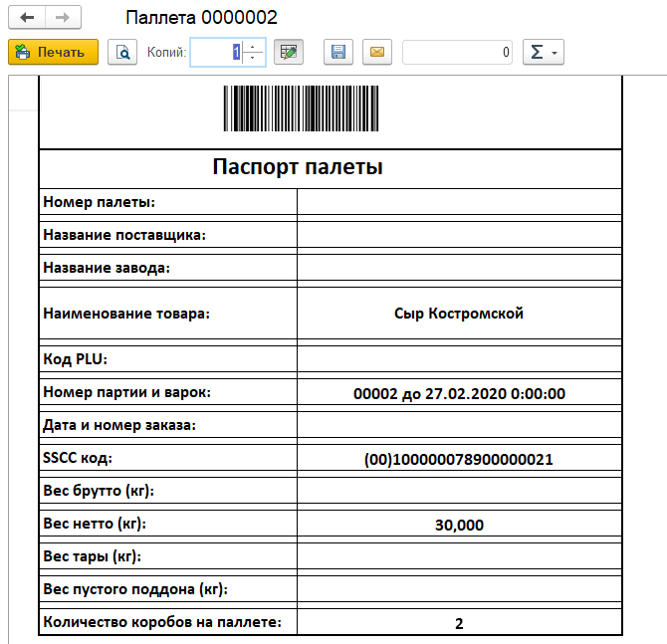Click the sum value field showing 0
This screenshot has width=667, height=644.
[x=458, y=52]
